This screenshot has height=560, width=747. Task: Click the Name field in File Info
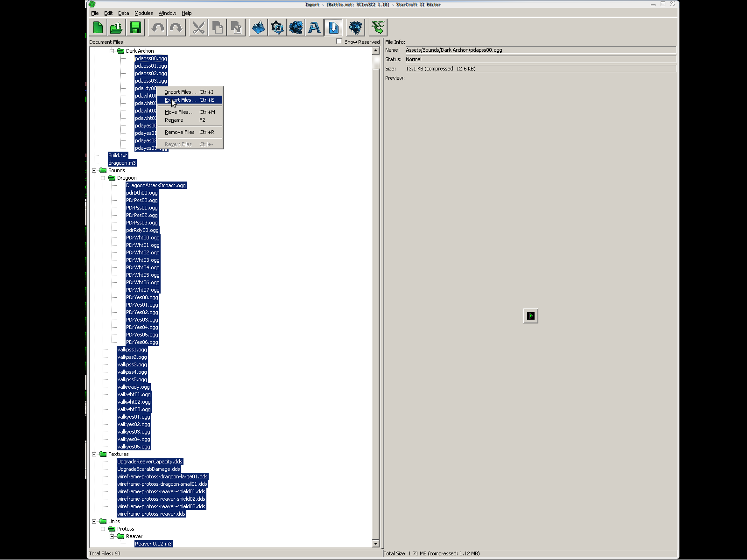tap(540, 50)
